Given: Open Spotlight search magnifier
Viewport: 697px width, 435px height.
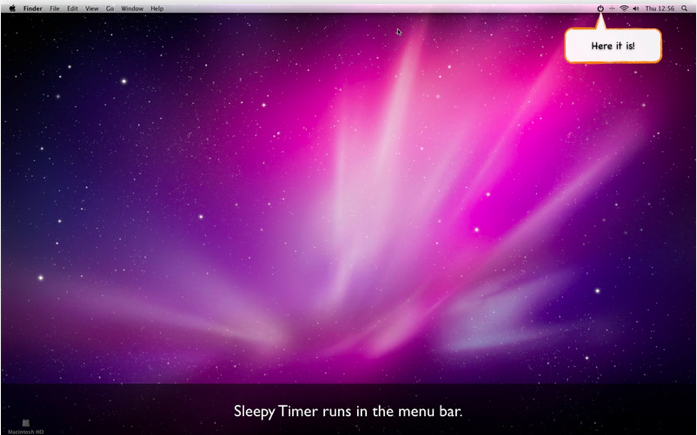Looking at the screenshot, I should 684,8.
